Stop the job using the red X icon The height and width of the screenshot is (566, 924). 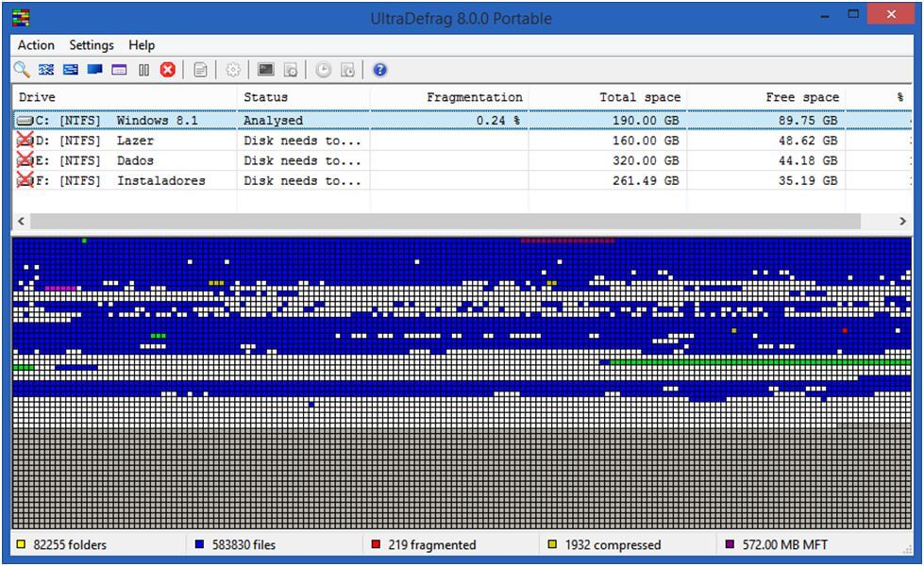click(168, 70)
